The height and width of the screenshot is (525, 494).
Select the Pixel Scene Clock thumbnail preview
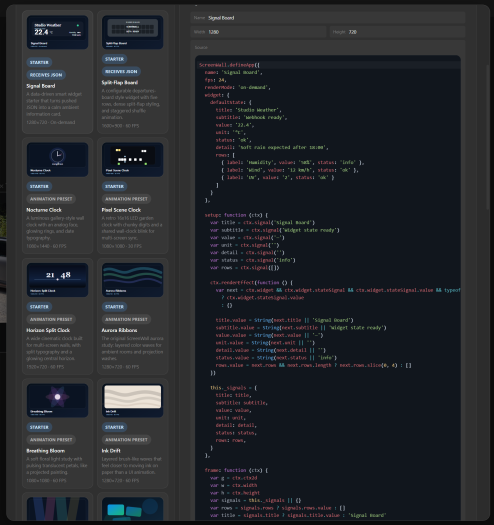point(133,159)
